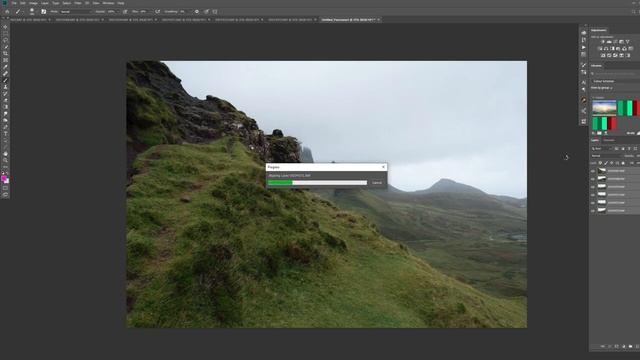Toggle visibility of the sixth layer
Viewport: 640px width, 360px height.
[593, 211]
